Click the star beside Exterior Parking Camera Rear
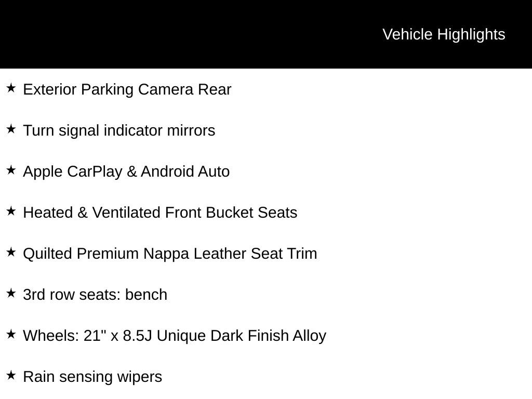The width and height of the screenshot is (532, 399). pos(11,88)
